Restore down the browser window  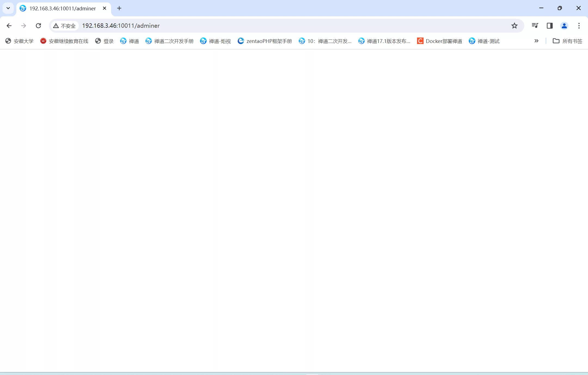coord(560,8)
